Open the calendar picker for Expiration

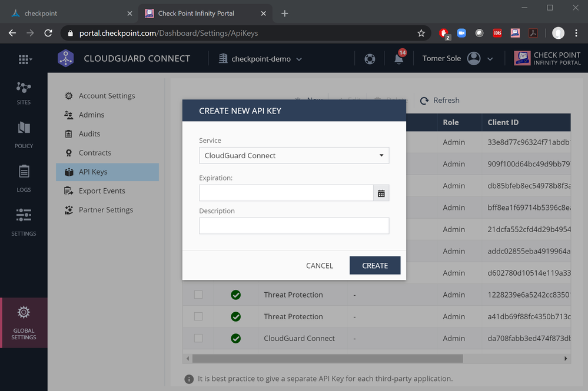tap(381, 193)
